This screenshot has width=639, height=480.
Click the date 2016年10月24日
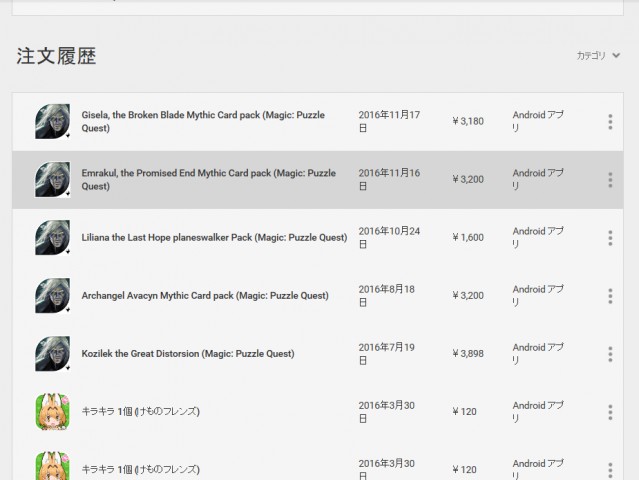[x=389, y=238]
